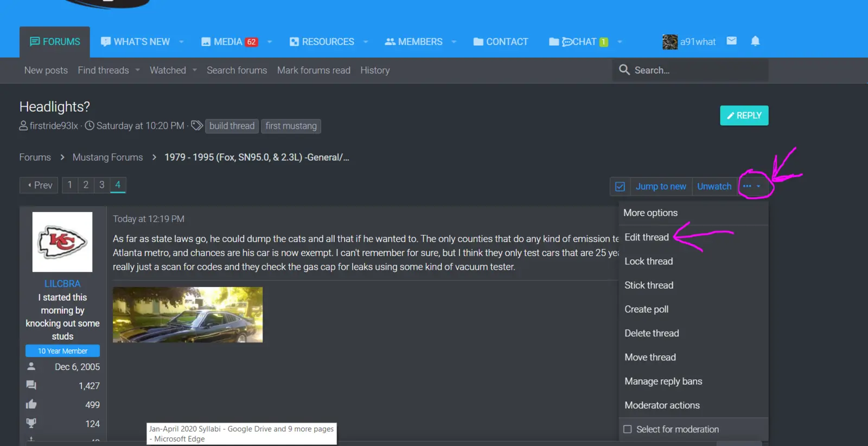The image size is (868, 446).
Task: Open the Members tab
Action: coord(414,42)
